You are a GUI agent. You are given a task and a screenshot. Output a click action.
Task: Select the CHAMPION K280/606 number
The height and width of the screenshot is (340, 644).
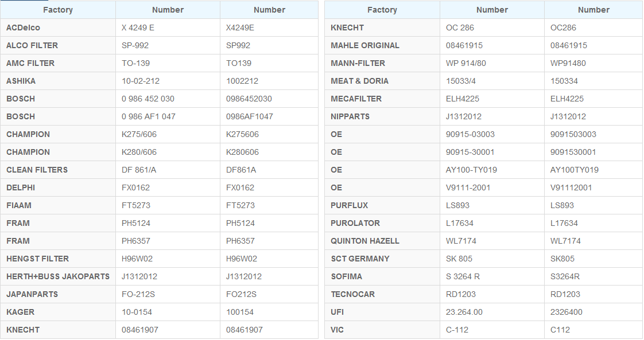(x=139, y=152)
